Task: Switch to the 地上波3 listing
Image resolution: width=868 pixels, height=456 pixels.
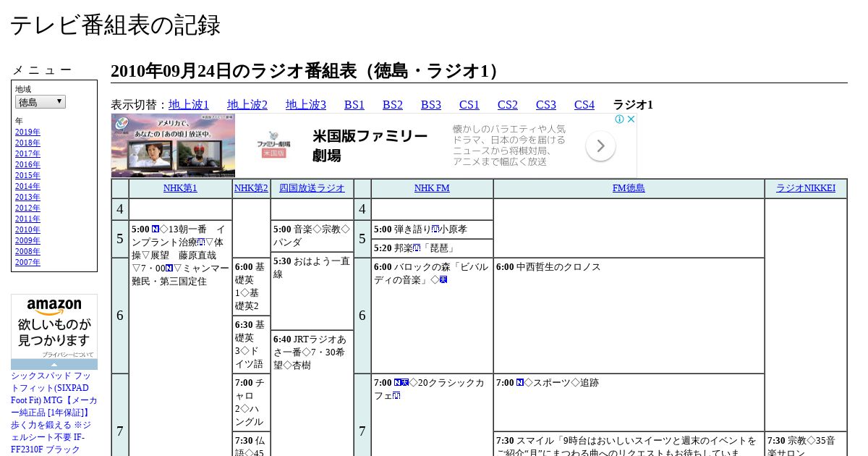Action: pyautogui.click(x=306, y=104)
